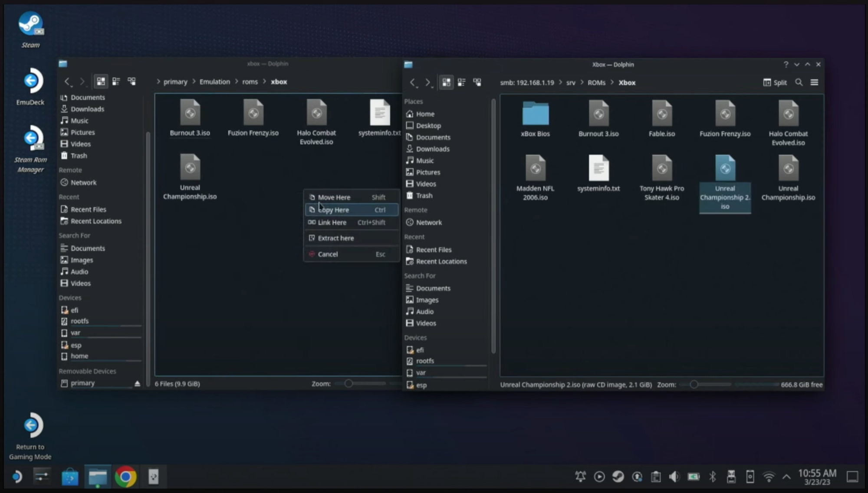Open application launcher in taskbar
The image size is (868, 493).
click(x=16, y=477)
